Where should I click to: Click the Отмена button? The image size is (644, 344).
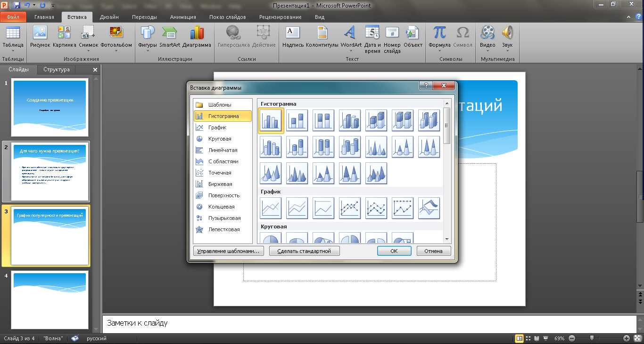[x=433, y=251]
